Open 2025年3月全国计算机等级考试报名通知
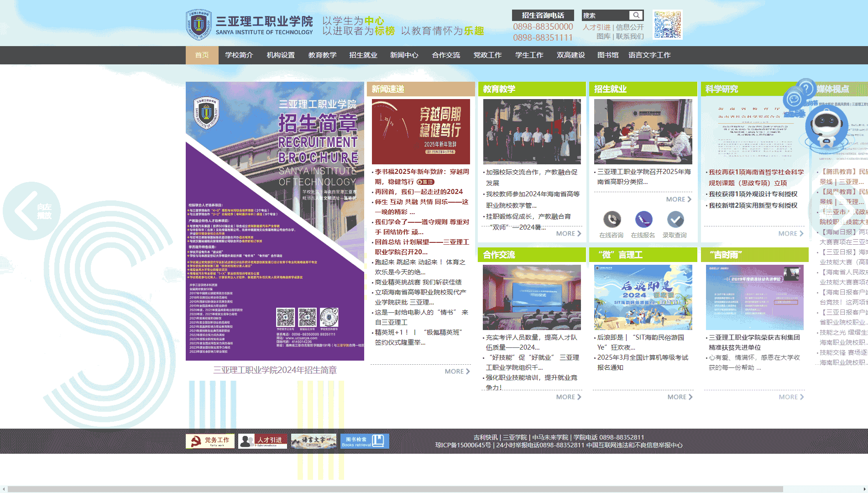This screenshot has width=868, height=493. [643, 362]
